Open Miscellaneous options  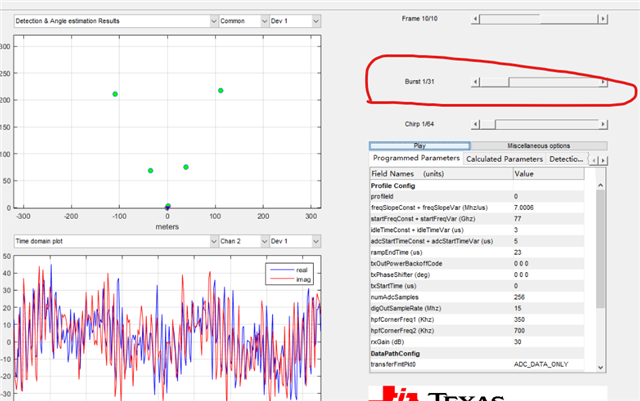(539, 146)
